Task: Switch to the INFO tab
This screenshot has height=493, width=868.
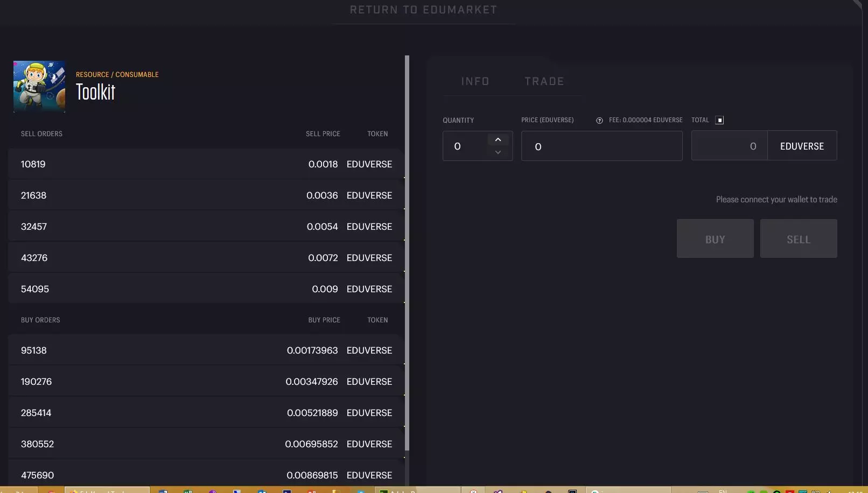Action: click(475, 81)
